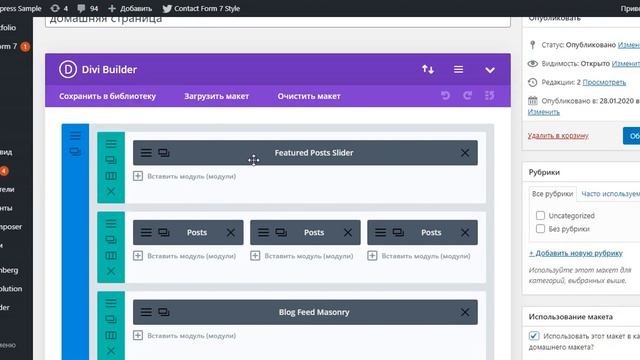Open Добавить in the admin bar
The height and width of the screenshot is (360, 640).
pyautogui.click(x=130, y=8)
